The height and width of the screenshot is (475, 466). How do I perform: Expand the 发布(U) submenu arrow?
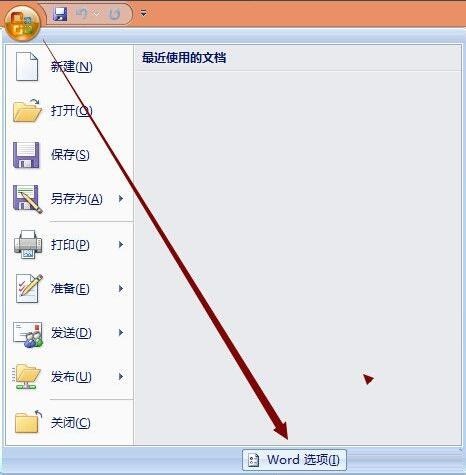121,377
